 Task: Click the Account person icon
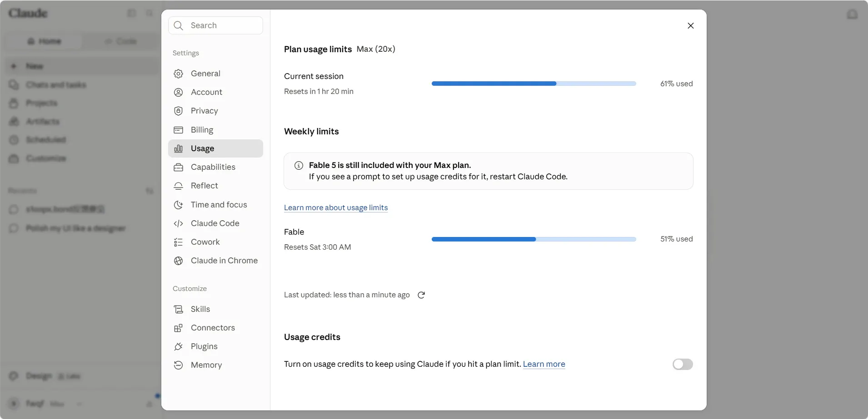[179, 92]
